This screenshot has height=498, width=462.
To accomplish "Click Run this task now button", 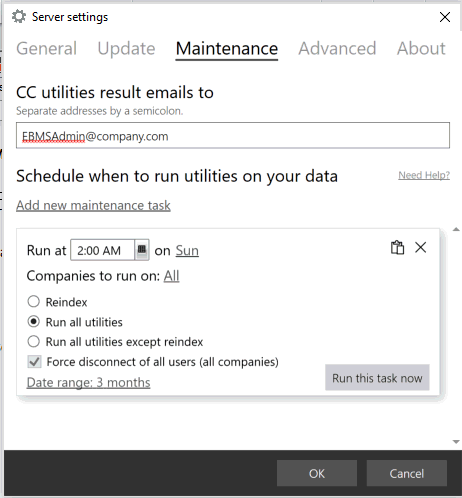I will tap(377, 378).
